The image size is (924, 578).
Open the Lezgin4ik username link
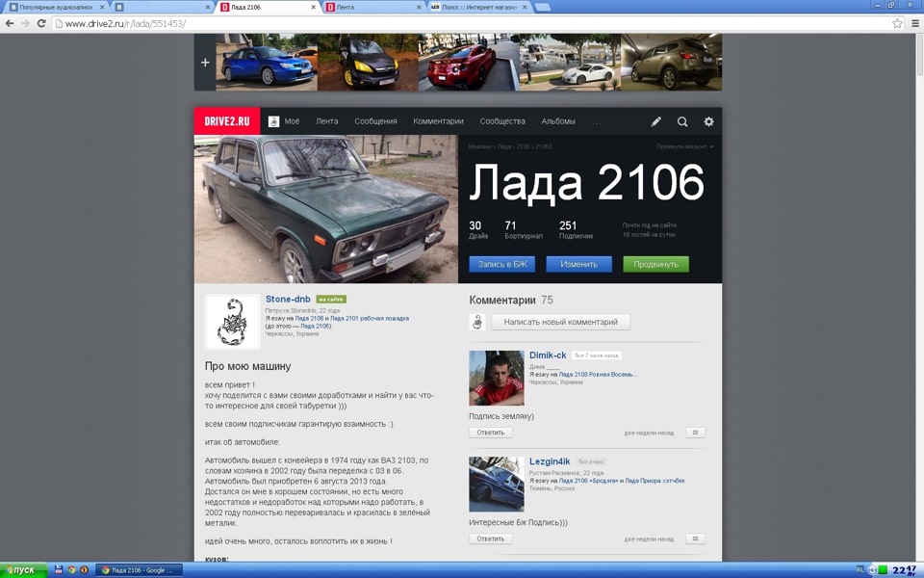coord(550,461)
